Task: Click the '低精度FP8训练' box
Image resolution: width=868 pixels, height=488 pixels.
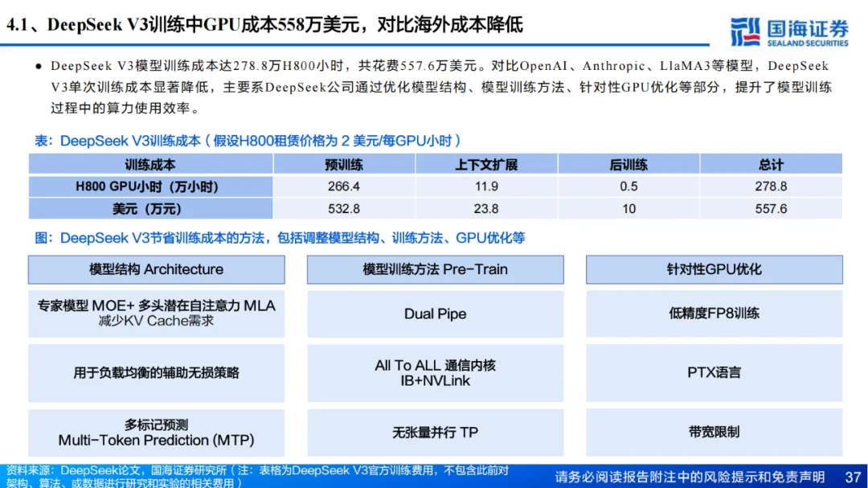Action: pos(714,314)
